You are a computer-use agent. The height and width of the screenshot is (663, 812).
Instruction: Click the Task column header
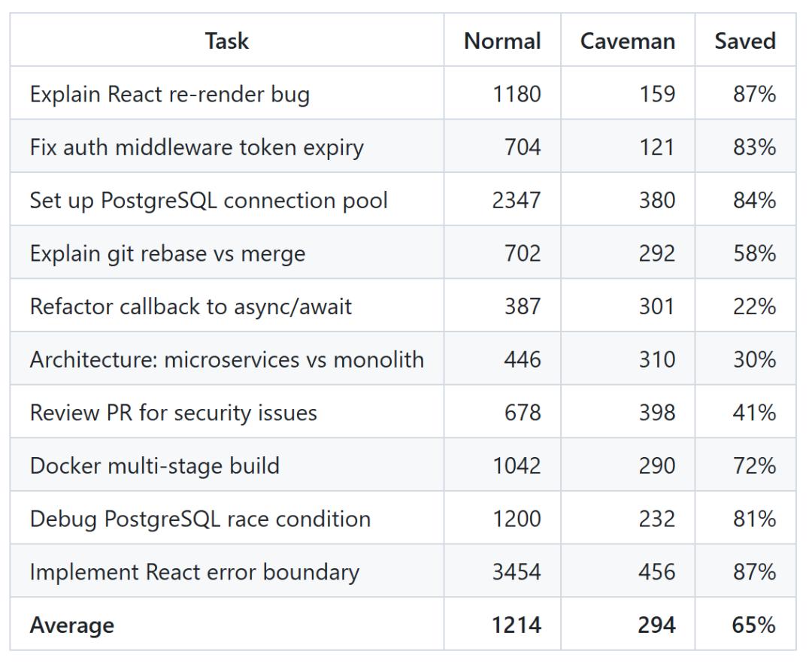click(227, 41)
